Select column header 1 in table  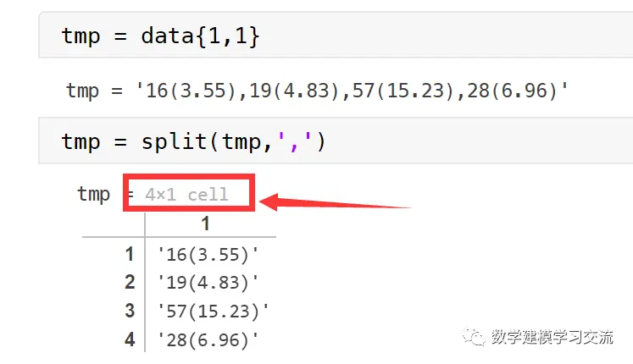pos(205,223)
